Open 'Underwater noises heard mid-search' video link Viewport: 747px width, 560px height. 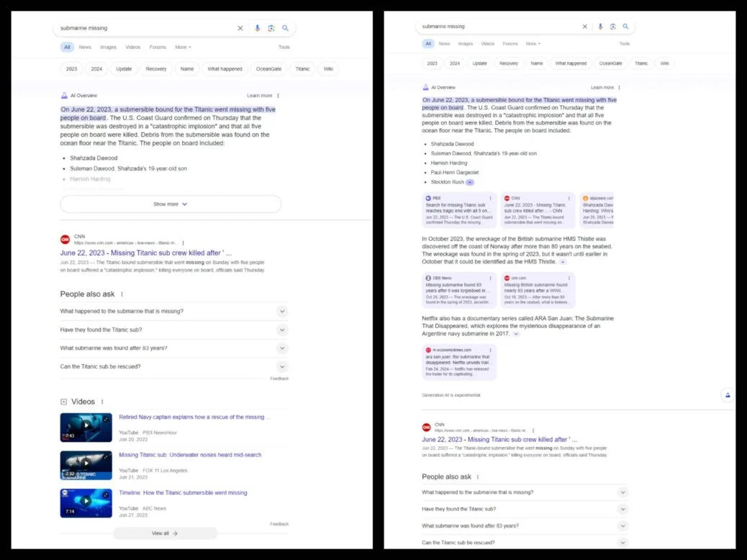(190, 455)
